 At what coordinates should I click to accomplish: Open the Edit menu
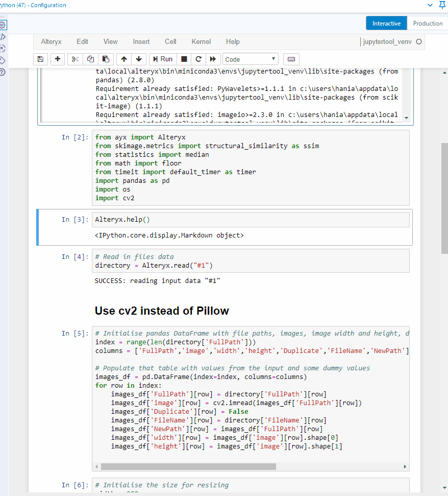pyautogui.click(x=83, y=42)
